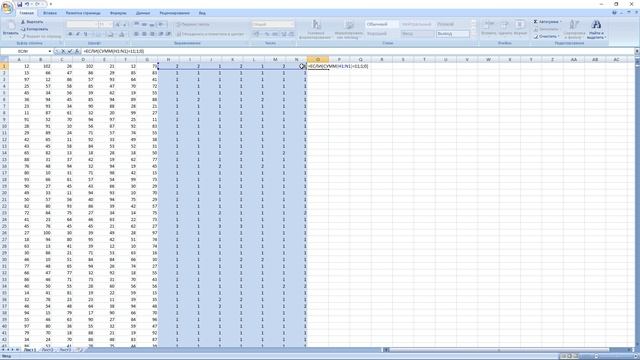Click the text orientation button
The height and width of the screenshot is (360, 640).
pyautogui.click(x=162, y=24)
